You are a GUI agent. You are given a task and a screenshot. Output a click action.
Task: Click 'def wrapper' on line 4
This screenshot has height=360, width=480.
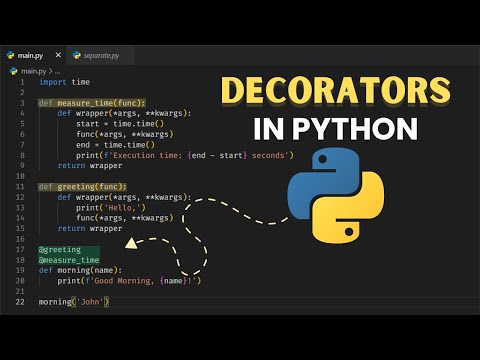point(124,113)
